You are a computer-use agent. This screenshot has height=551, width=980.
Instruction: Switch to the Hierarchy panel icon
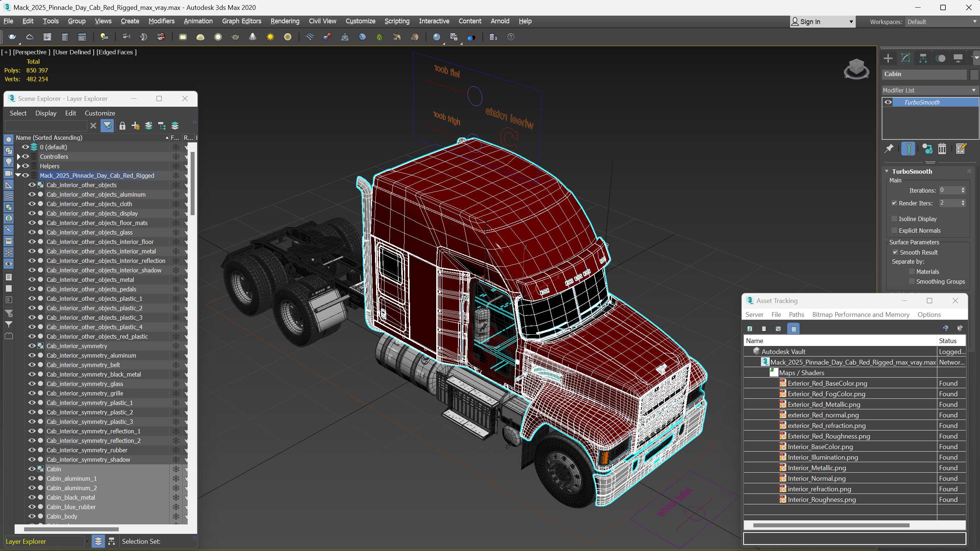[x=923, y=58]
